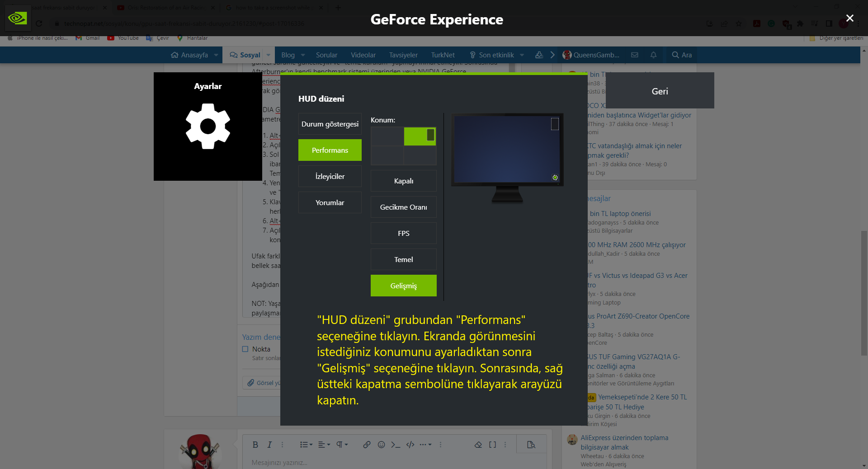Image resolution: width=868 pixels, height=469 pixels.
Task: Open the forum Ara search
Action: pos(682,55)
